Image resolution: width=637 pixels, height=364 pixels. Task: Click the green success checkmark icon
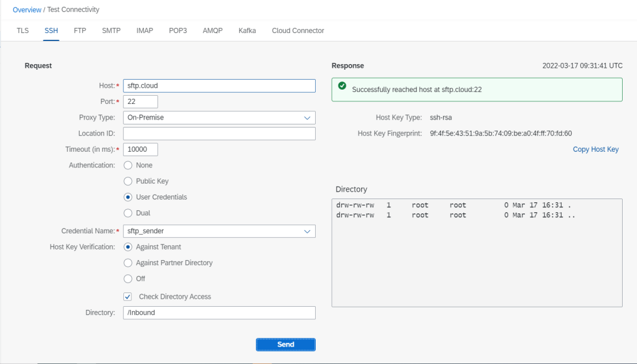point(342,86)
